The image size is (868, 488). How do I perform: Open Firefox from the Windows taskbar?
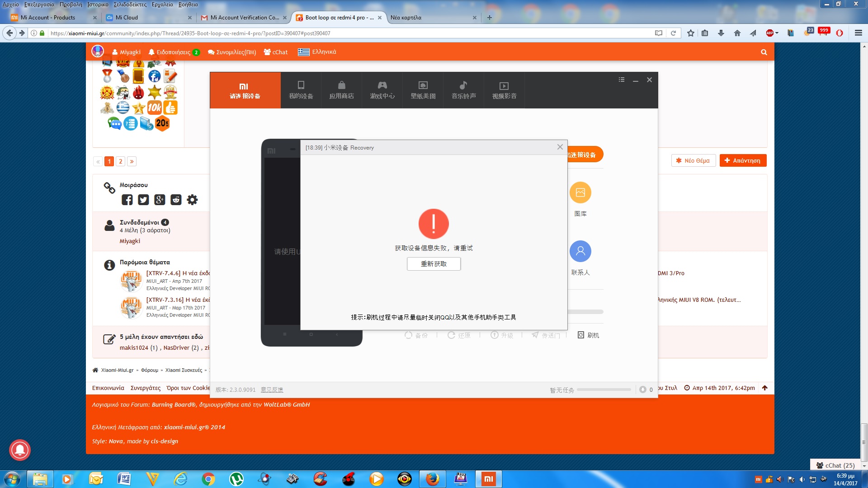(x=432, y=479)
